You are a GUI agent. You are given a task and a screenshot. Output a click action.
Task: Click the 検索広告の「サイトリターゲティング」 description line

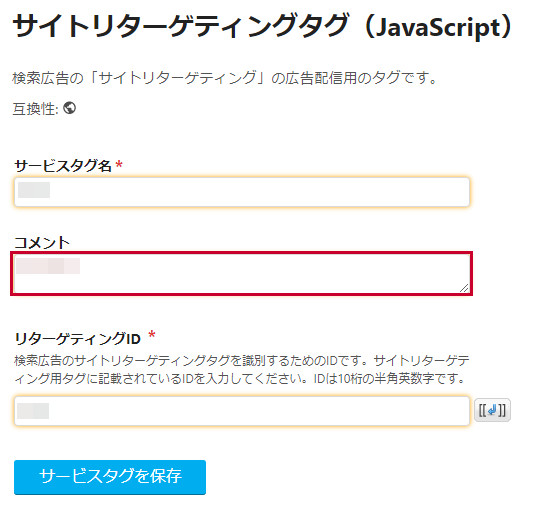225,78
